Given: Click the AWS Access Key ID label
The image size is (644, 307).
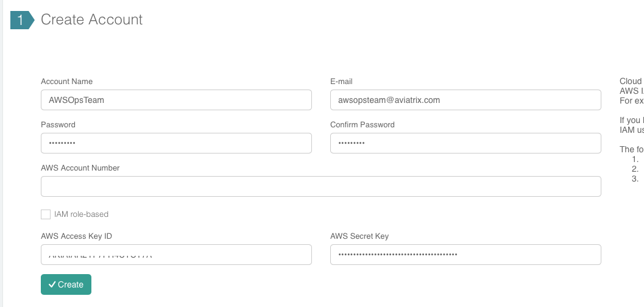Looking at the screenshot, I should coord(76,236).
